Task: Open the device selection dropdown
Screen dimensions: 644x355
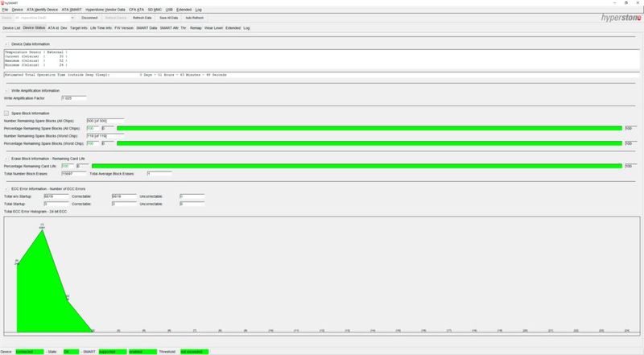Action: [x=44, y=18]
